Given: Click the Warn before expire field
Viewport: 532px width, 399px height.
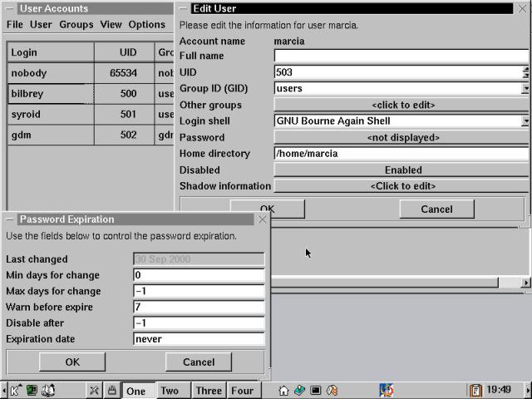Looking at the screenshot, I should pos(199,307).
